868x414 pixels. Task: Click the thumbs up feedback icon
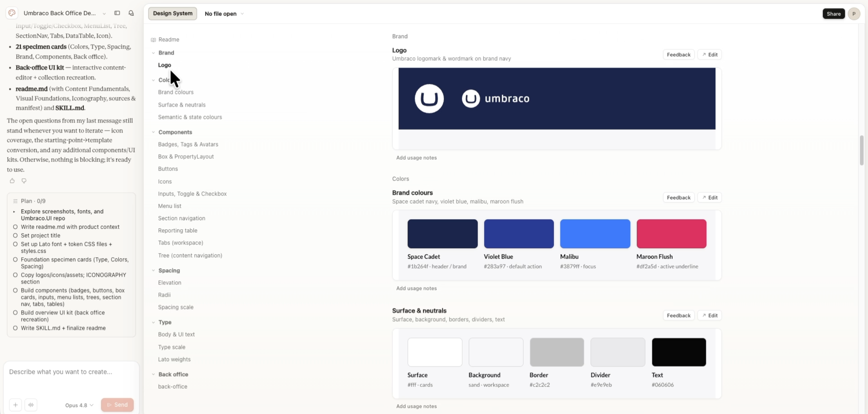click(12, 181)
